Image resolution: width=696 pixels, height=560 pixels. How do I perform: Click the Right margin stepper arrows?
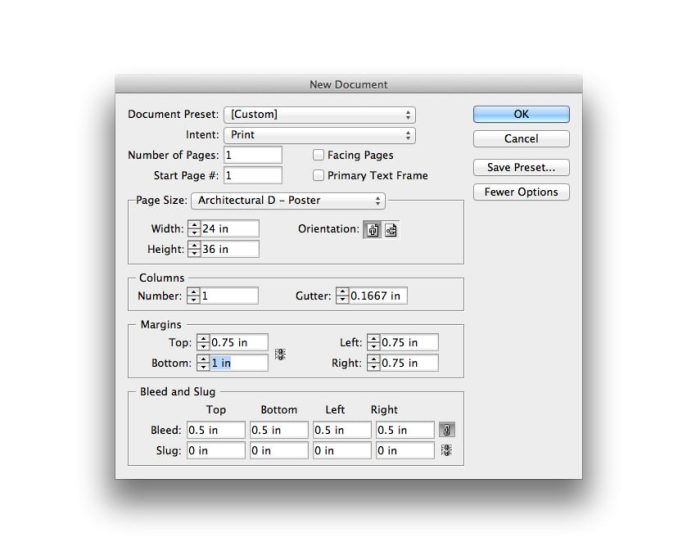pyautogui.click(x=373, y=363)
